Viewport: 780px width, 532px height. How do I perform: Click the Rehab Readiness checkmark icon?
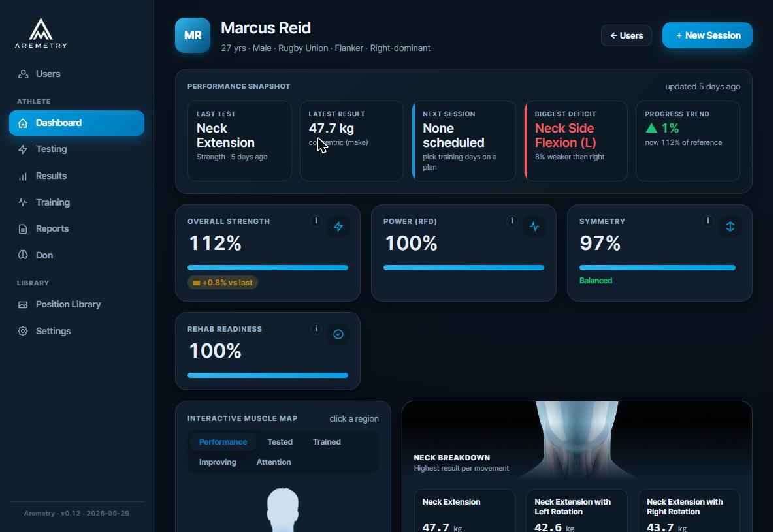pos(338,334)
